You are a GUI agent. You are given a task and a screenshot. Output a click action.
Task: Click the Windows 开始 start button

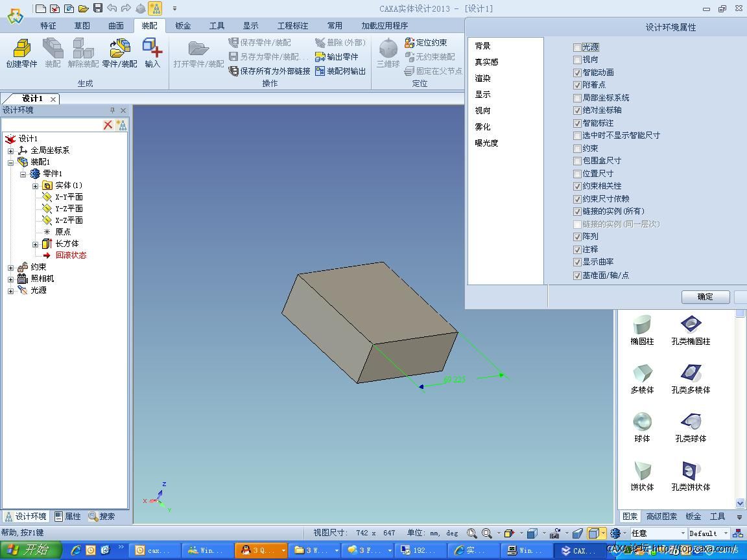[29, 550]
